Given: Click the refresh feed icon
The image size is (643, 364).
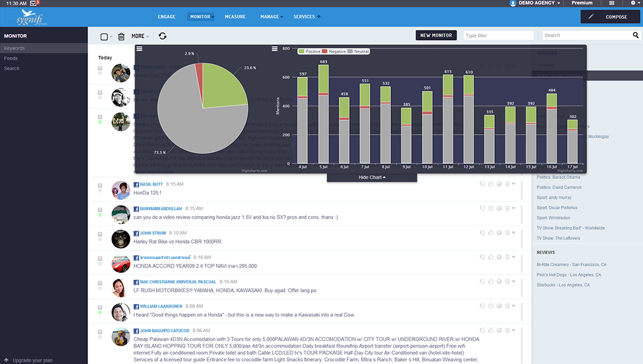Looking at the screenshot, I should (162, 36).
